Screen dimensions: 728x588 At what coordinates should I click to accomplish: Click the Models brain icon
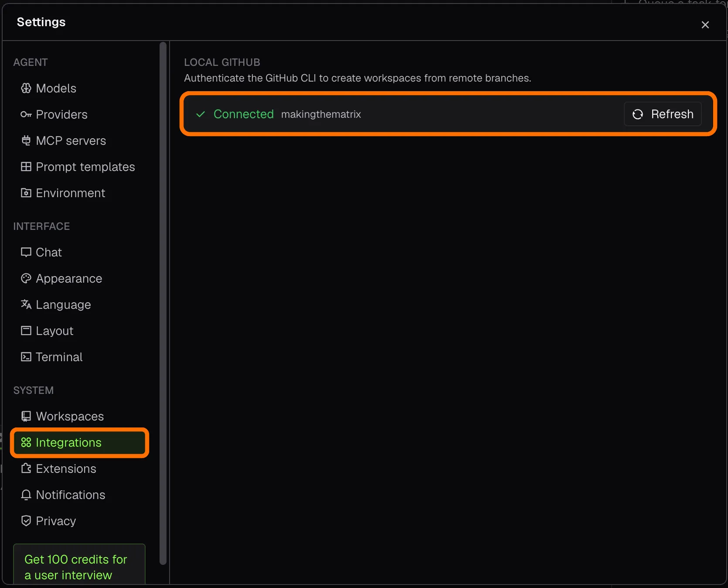point(26,88)
